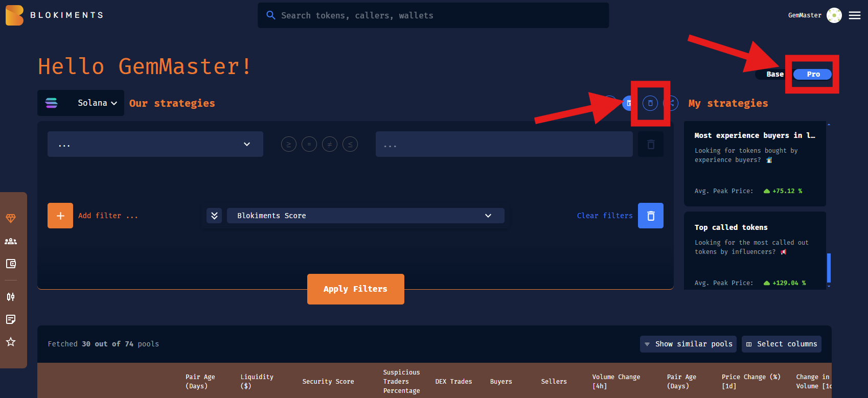This screenshot has height=398, width=868.
Task: Click the star favorites sidebar icon
Action: 11,342
